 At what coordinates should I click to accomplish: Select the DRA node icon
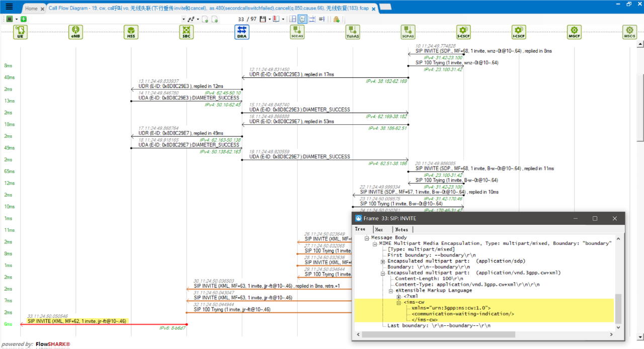242,32
